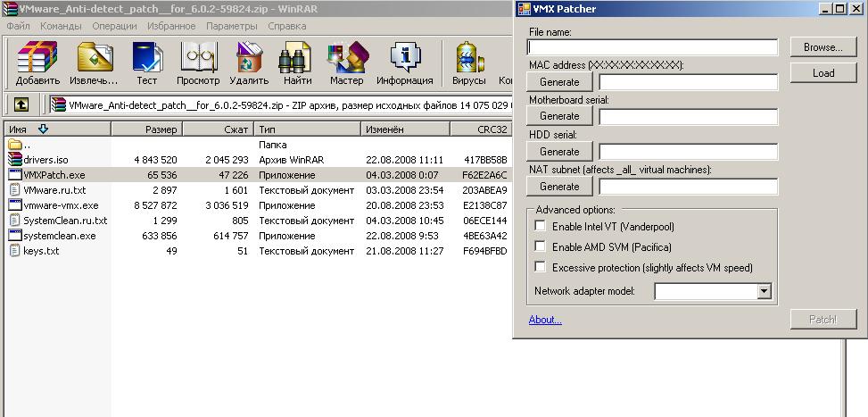This screenshot has height=417, width=868.
Task: Click the systemclean.exe file icon
Action: pos(15,236)
